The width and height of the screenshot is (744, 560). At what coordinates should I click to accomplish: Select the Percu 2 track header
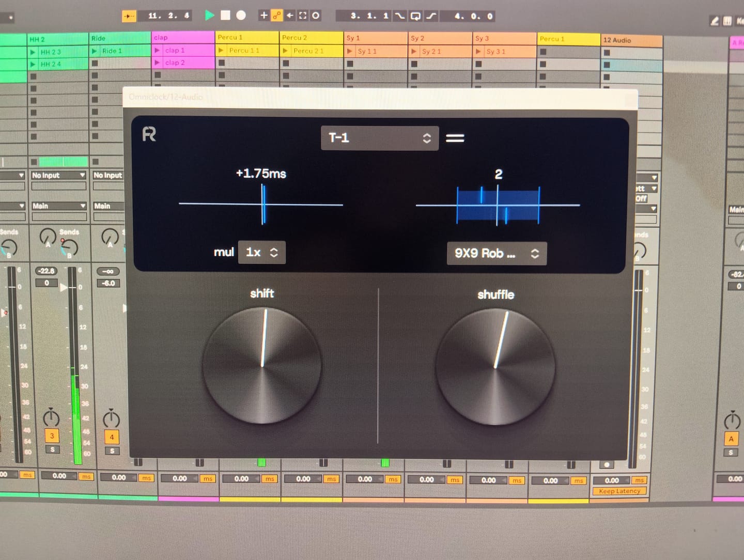[x=311, y=38]
